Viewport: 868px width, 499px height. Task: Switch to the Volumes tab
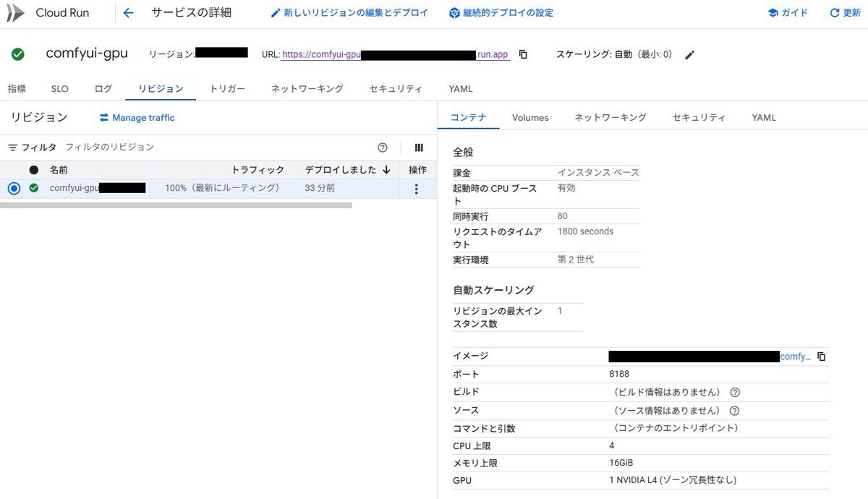[x=530, y=117]
